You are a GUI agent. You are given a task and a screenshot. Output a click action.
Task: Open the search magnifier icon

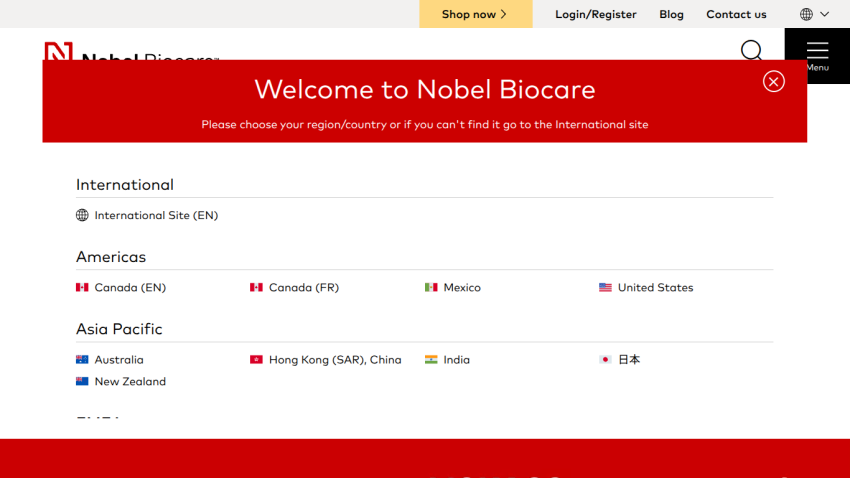point(751,50)
